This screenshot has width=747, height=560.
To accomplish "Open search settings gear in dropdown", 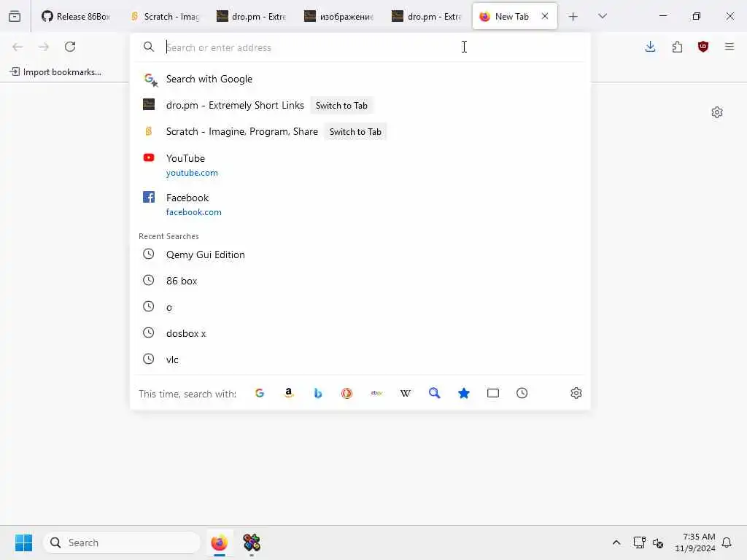I will [576, 393].
